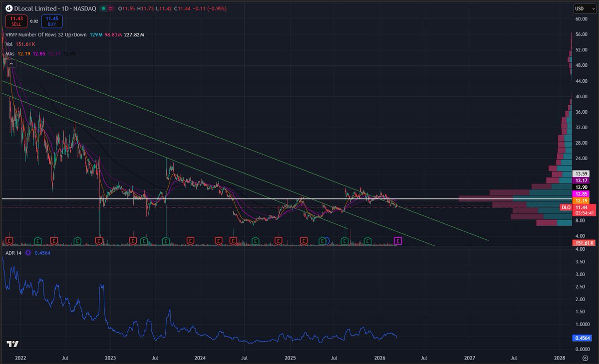Click the magenta 12.85 price axis label
Screen dimensions: 599x364
tap(582, 193)
